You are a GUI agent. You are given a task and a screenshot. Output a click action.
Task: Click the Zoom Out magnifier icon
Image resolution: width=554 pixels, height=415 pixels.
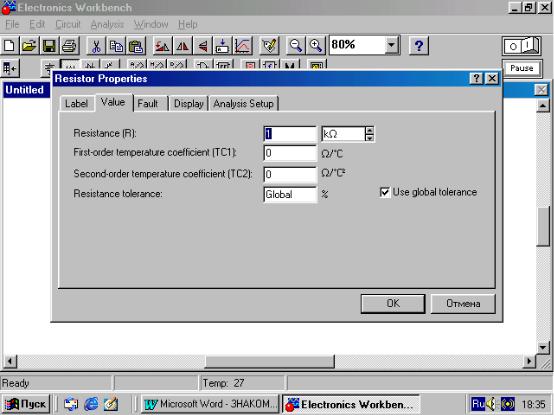coord(295,46)
